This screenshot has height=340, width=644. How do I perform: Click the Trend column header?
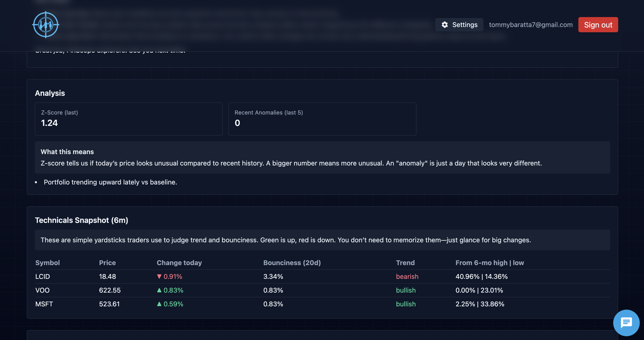click(405, 263)
